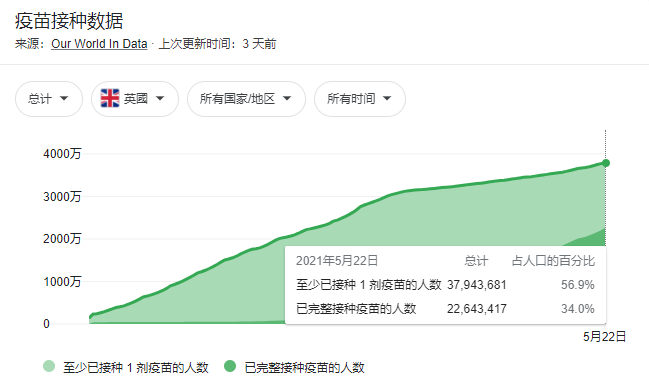This screenshot has width=649, height=390.
Task: Click the 已完整接种疫苗的人数 legend label
Action: (x=305, y=368)
